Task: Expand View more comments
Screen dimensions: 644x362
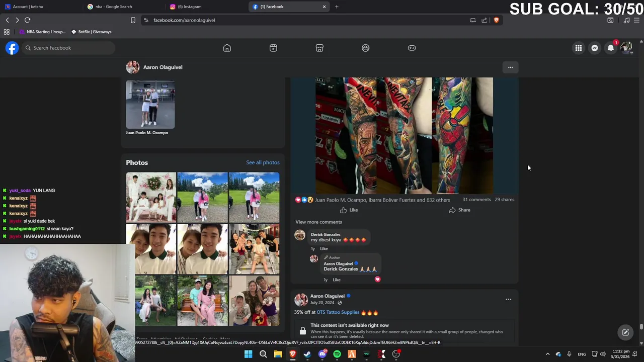Action: point(318,222)
